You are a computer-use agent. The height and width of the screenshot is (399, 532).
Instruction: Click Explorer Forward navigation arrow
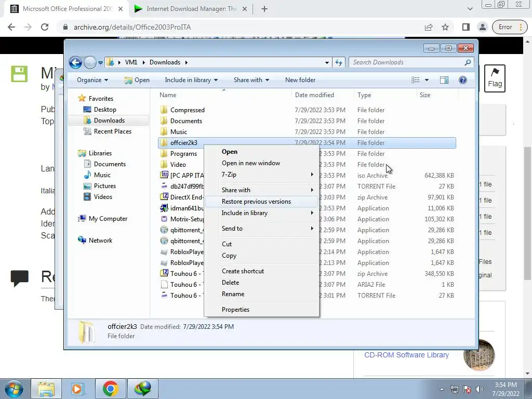tap(90, 62)
